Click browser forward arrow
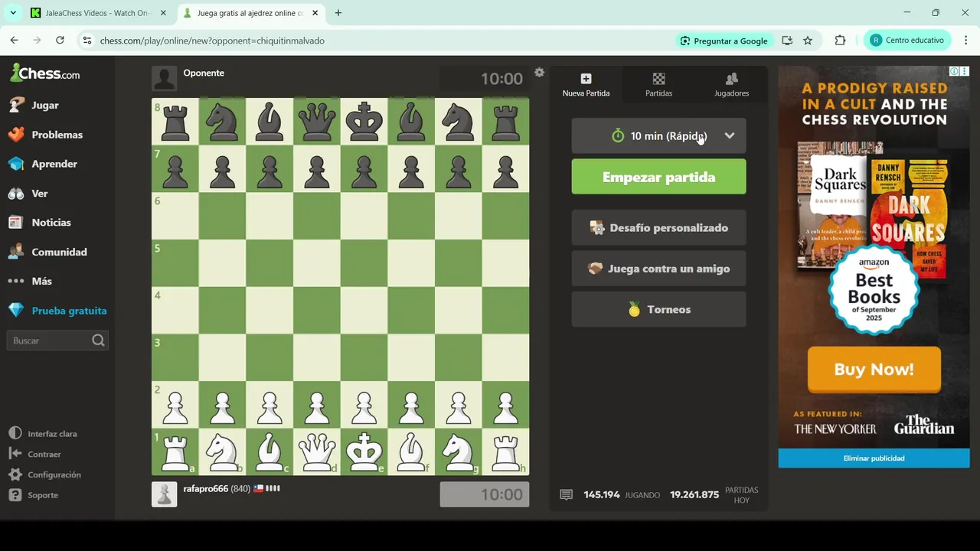Image resolution: width=980 pixels, height=551 pixels. (x=37, y=41)
